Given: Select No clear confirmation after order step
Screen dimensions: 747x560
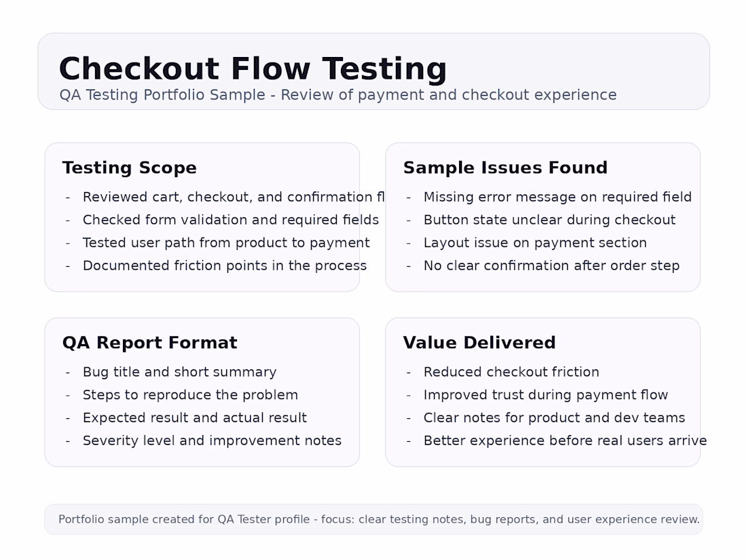Looking at the screenshot, I should (x=551, y=265).
